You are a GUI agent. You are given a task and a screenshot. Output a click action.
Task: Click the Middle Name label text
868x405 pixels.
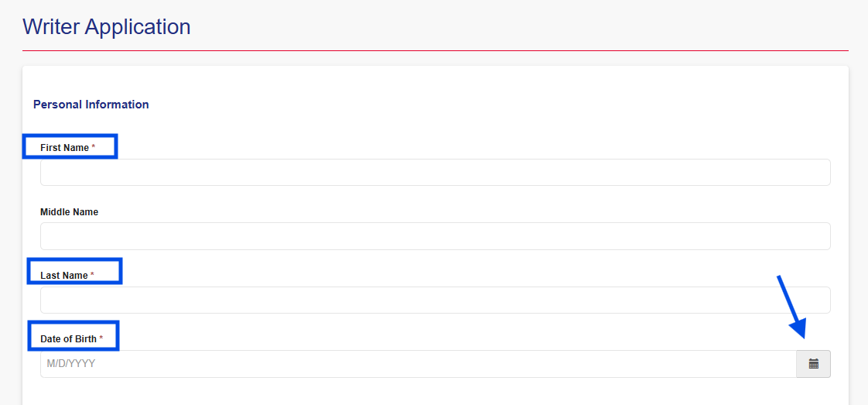coord(69,212)
